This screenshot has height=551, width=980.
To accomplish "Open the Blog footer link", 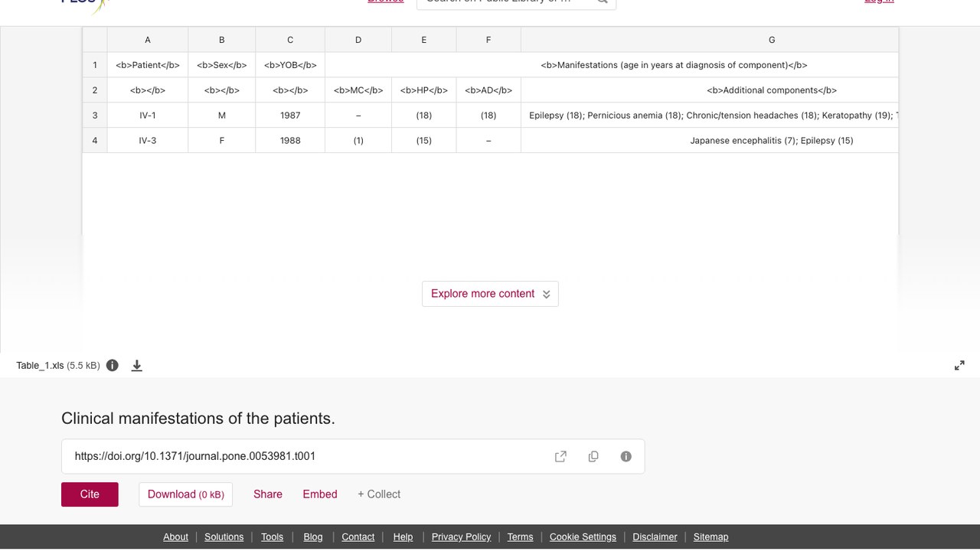I will pyautogui.click(x=313, y=536).
